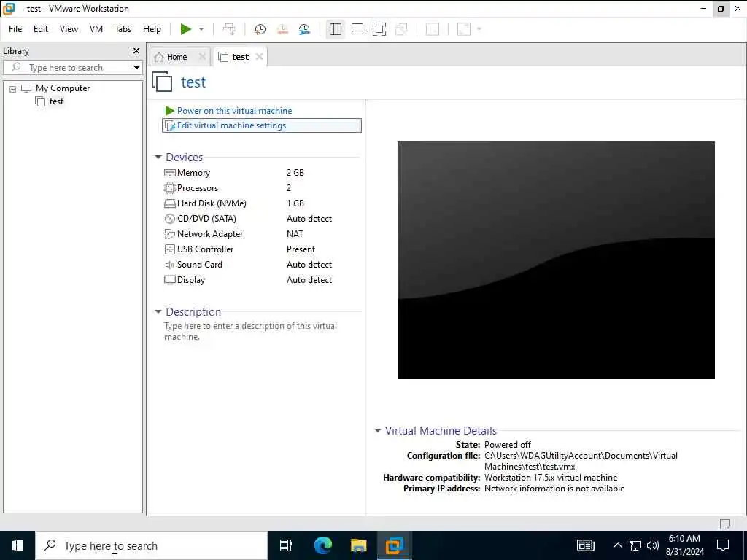Open the notification center icon
This screenshot has height=560, width=747.
[723, 545]
